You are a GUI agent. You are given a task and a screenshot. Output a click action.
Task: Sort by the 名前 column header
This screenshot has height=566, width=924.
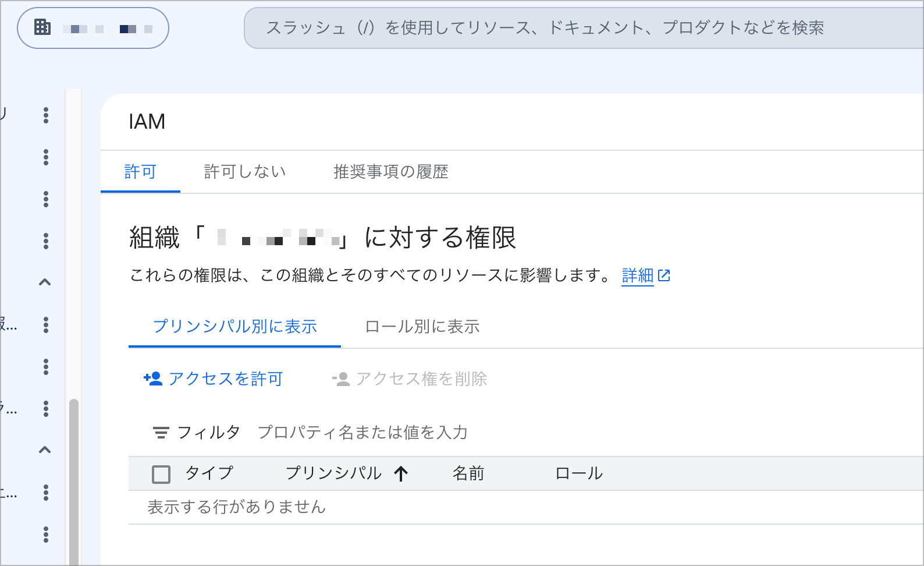click(x=468, y=473)
